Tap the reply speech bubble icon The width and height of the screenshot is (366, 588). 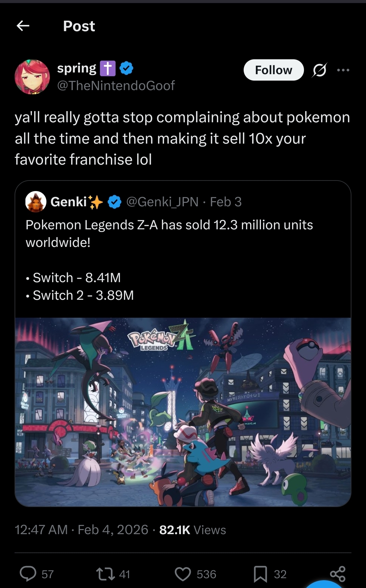[28, 574]
